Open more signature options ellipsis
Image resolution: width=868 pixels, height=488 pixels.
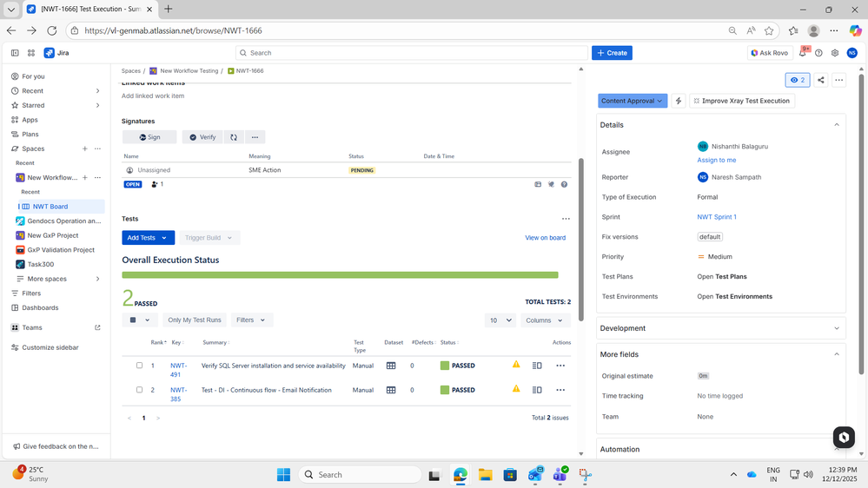tap(255, 137)
